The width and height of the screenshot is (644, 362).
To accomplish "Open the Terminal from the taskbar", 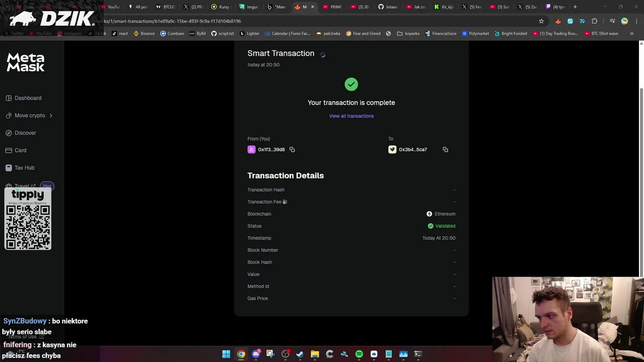I will pyautogui.click(x=418, y=354).
